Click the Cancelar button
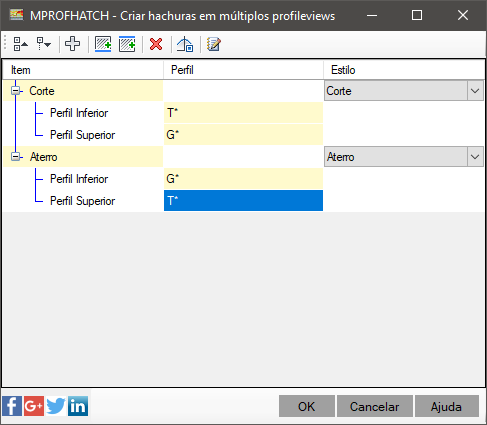The height and width of the screenshot is (425, 487). click(x=375, y=406)
